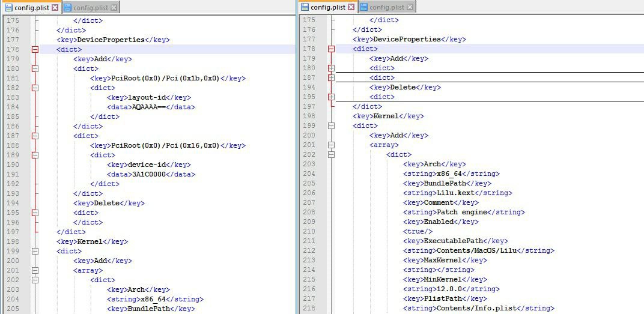Collapse the array fold at line 201 in right pane
Viewport: 644px width, 314px height.
coord(332,145)
